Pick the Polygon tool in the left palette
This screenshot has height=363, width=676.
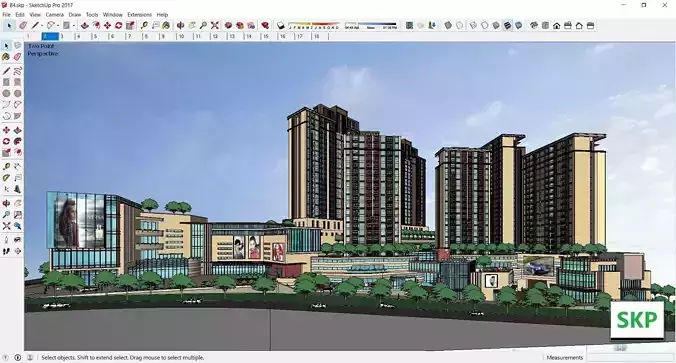coord(18,93)
